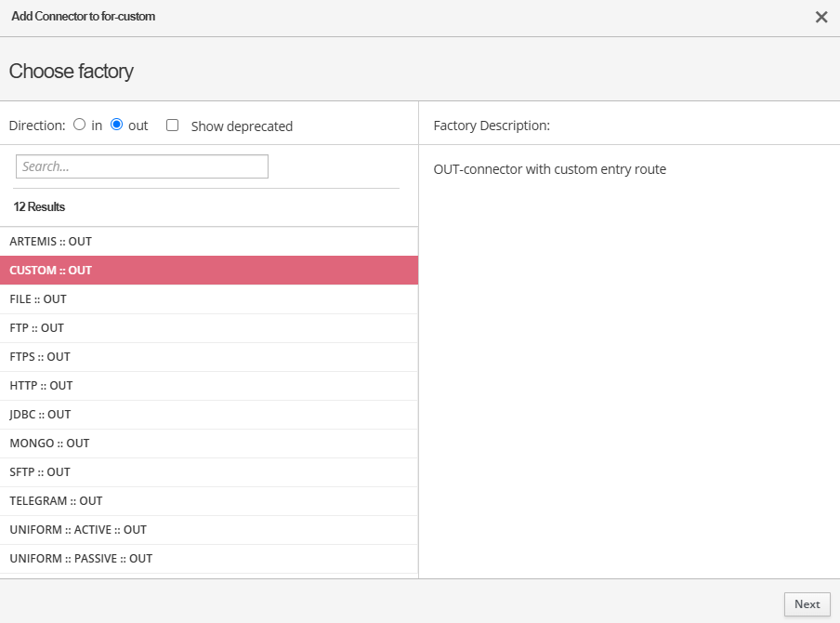Viewport: 840px width, 623px height.
Task: Close the Add Connector dialog
Action: [820, 17]
